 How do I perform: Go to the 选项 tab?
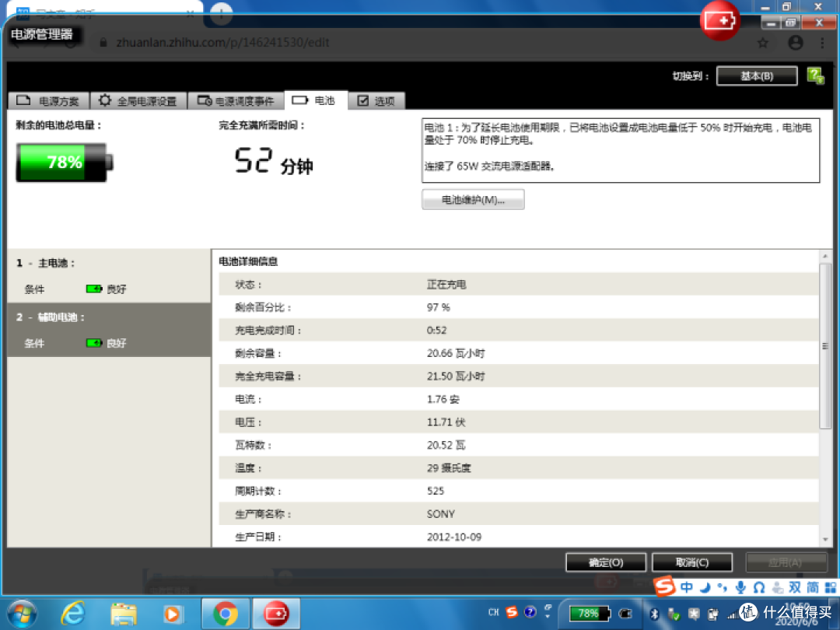pos(376,100)
